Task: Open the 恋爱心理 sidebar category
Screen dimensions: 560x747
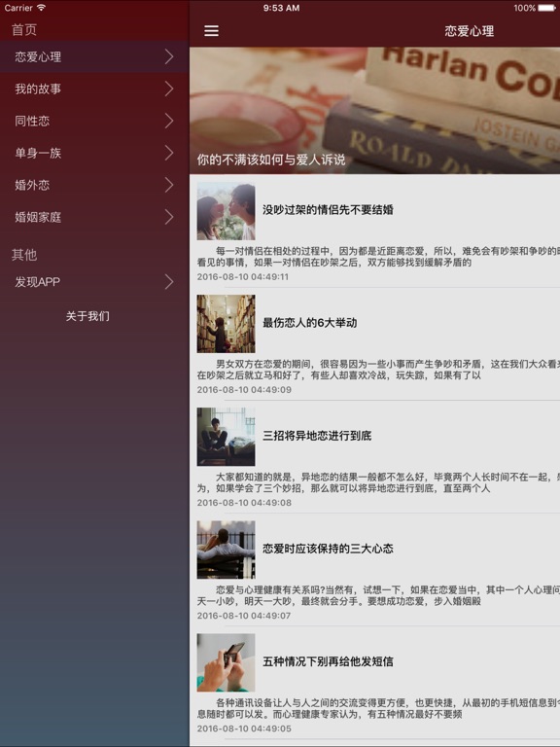Action: [x=94, y=56]
